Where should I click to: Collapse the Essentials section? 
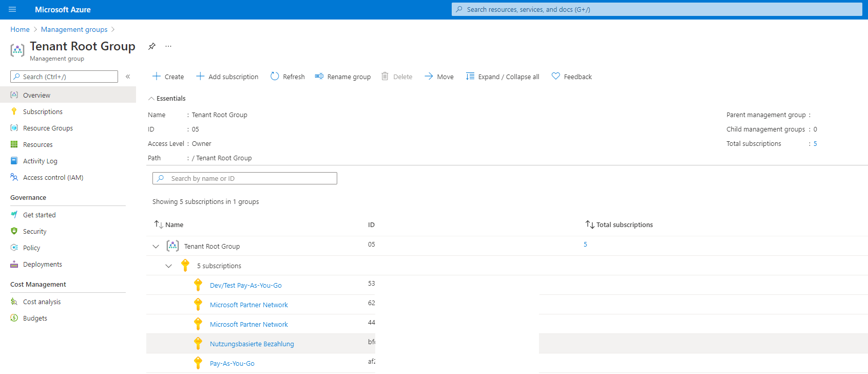[151, 98]
